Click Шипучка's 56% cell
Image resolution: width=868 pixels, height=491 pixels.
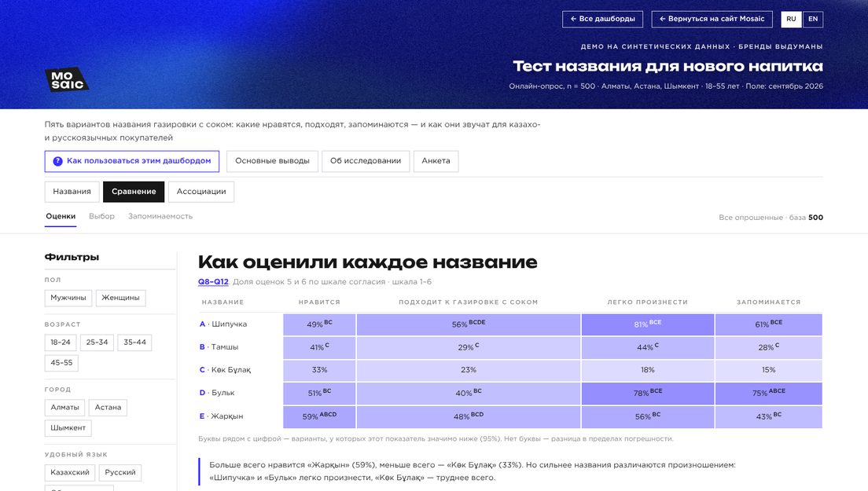[469, 324]
